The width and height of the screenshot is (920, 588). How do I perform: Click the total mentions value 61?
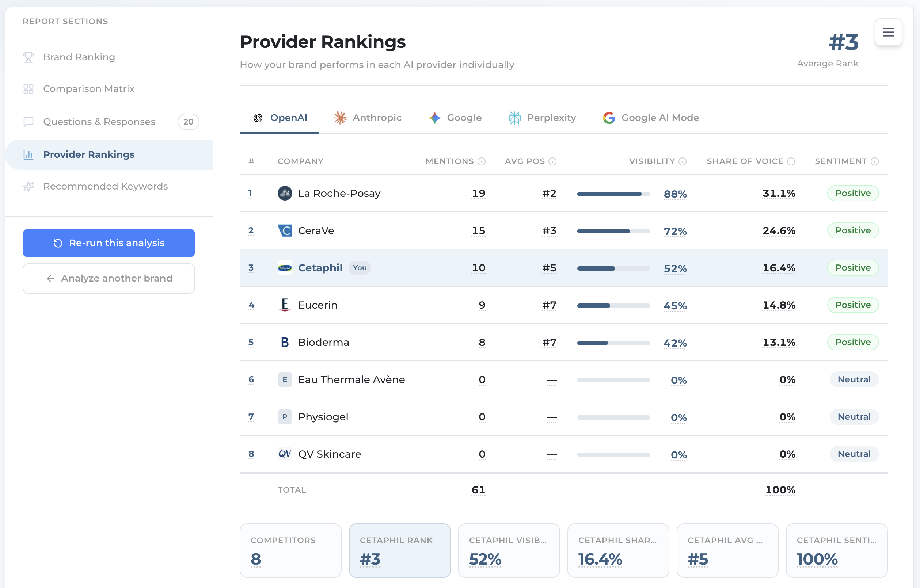(478, 490)
